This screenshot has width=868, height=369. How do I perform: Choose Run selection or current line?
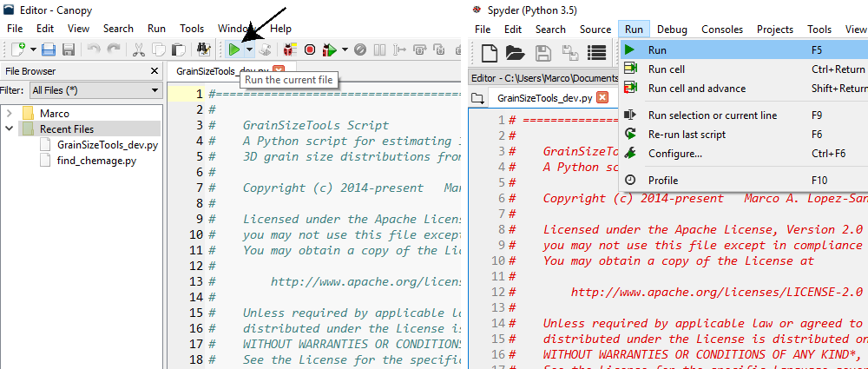(744, 115)
